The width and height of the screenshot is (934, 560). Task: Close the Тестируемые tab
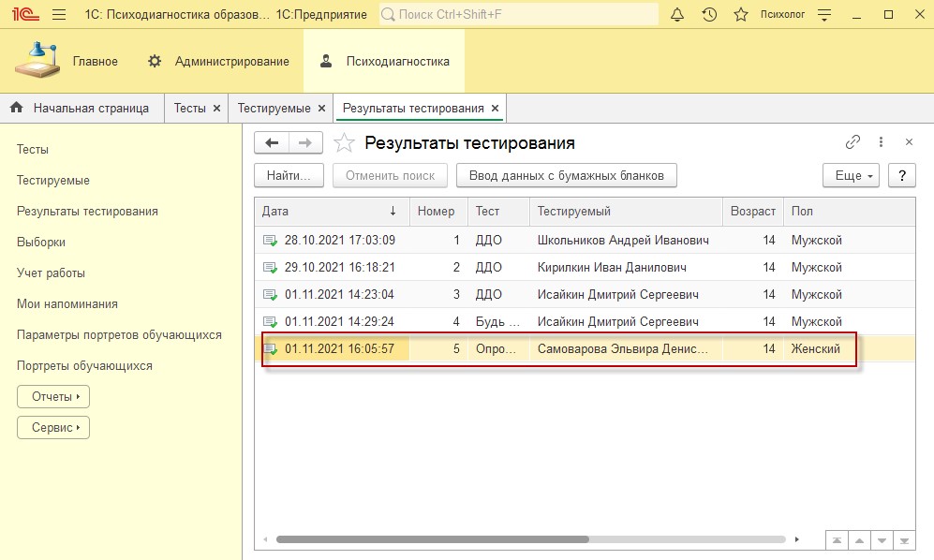(321, 109)
